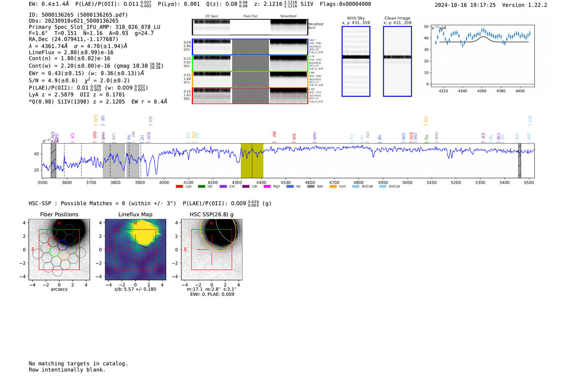Click the Primary Spec_Slot_IFU_AMP line
This screenshot has width=576, height=392.
95,27
